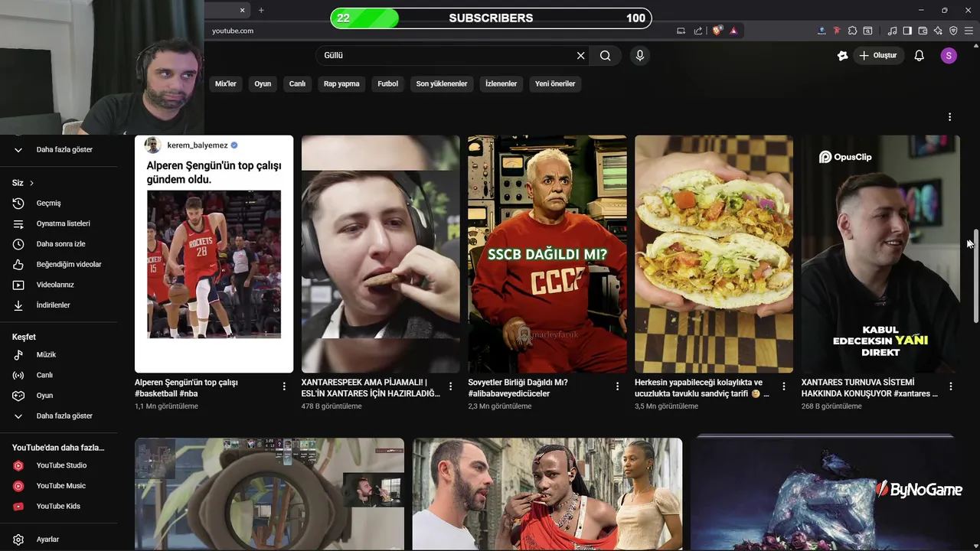Click the page vertical scrollbar thumb

975,275
